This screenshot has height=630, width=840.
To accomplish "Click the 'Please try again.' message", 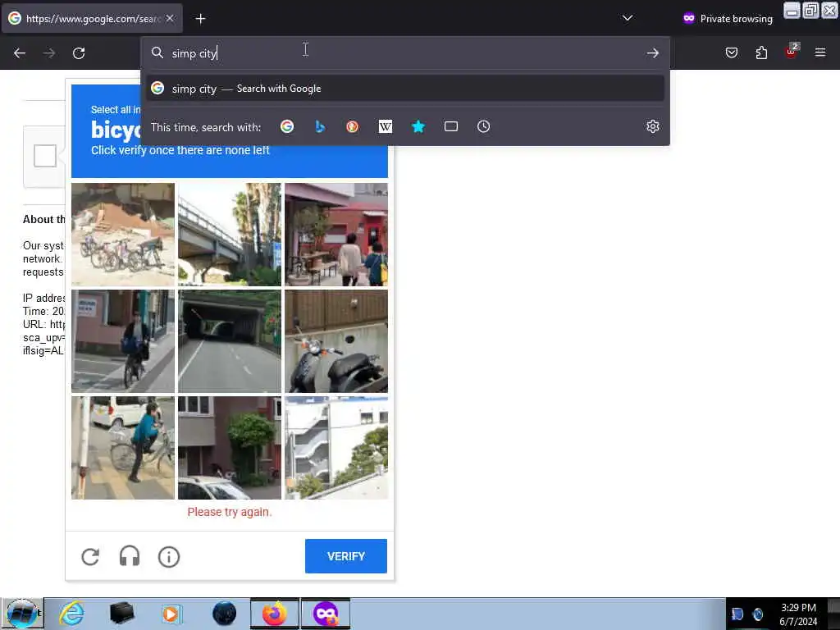I will point(230,512).
